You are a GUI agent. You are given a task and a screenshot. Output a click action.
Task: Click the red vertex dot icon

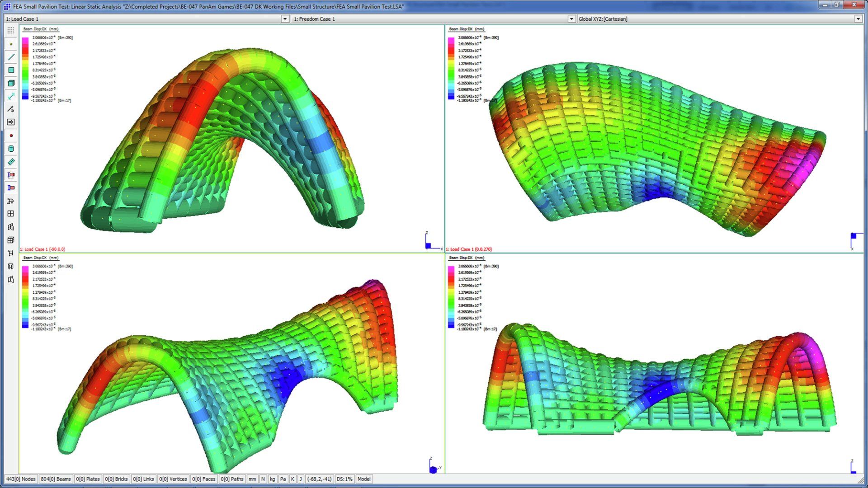[11, 136]
